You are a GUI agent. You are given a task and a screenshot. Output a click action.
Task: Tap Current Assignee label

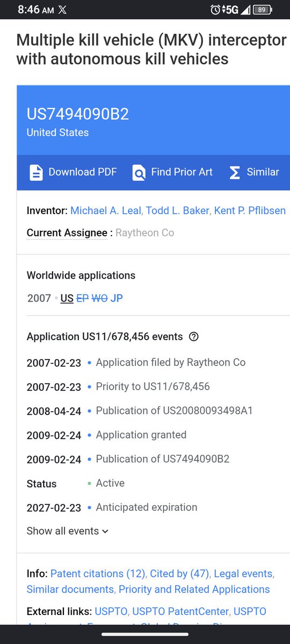[x=67, y=233]
